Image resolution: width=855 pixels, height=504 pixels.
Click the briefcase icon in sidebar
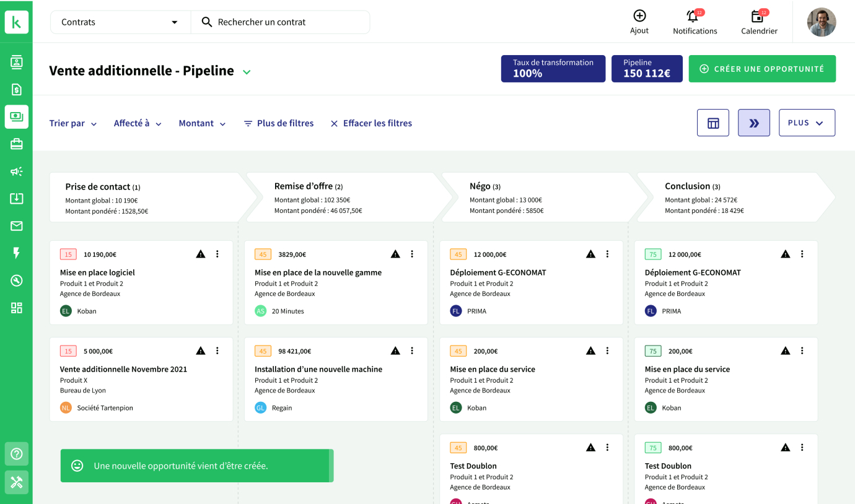(17, 144)
